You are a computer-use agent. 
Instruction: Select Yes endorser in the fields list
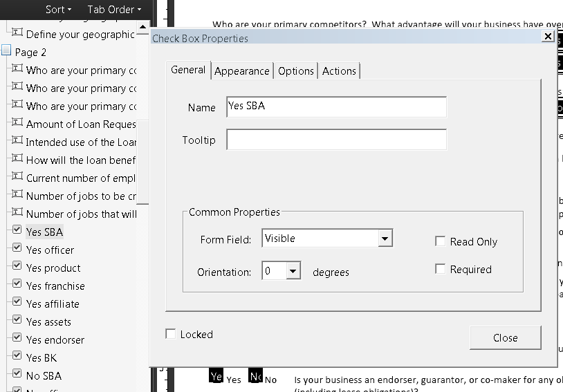(55, 339)
